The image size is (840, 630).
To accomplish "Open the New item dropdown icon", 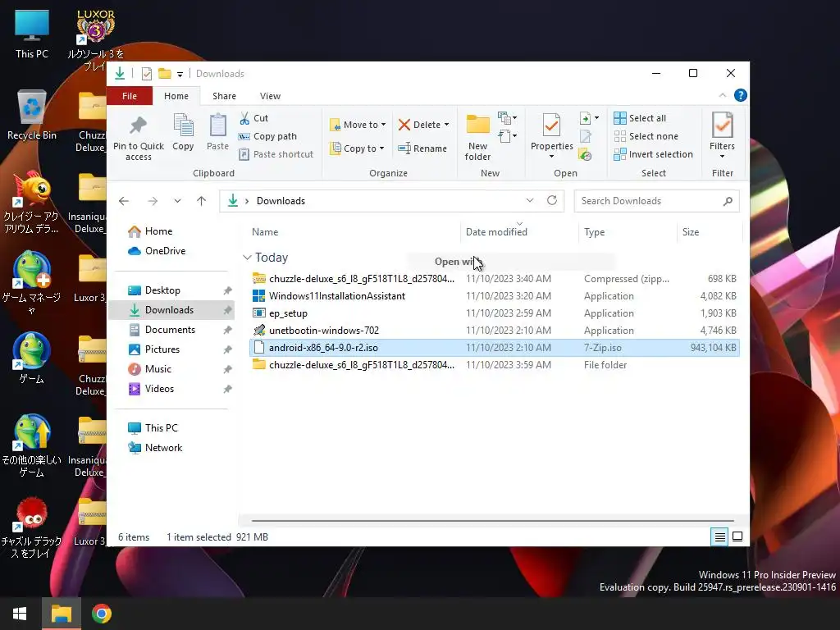I will pos(507,118).
